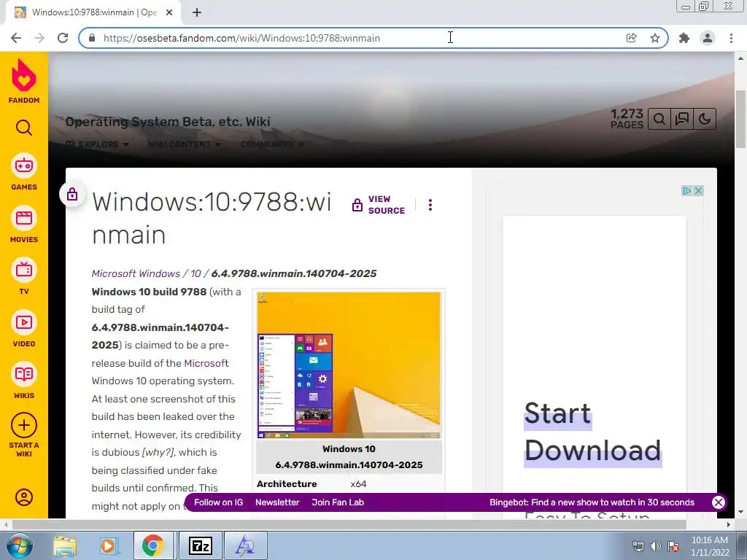Open Operating System Beta, etc. Wiki title
The width and height of the screenshot is (747, 560).
point(168,122)
